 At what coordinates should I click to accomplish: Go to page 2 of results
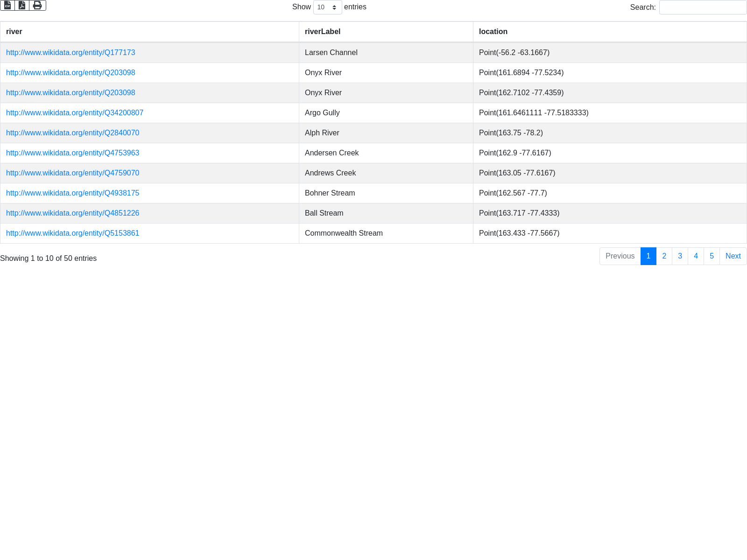(664, 256)
